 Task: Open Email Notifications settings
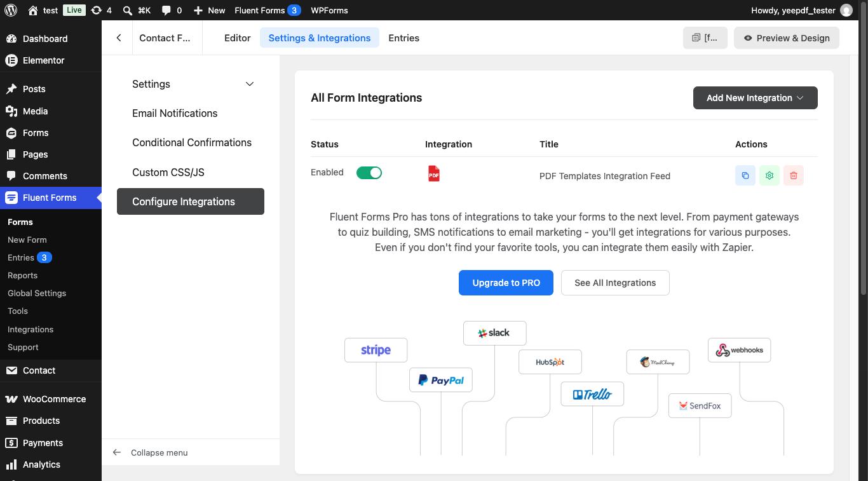[x=175, y=113]
